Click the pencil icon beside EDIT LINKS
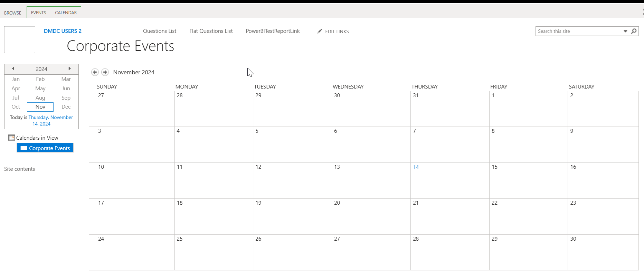This screenshot has width=644, height=278. (x=320, y=31)
